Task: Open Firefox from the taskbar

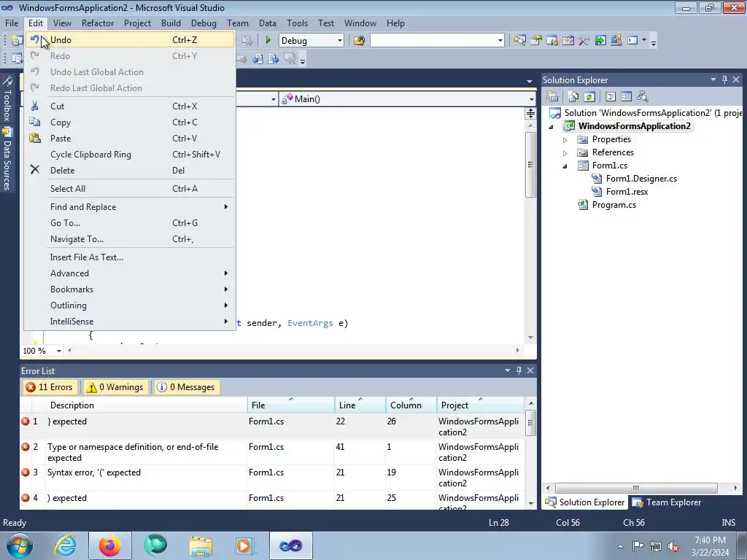Action: coord(109,545)
